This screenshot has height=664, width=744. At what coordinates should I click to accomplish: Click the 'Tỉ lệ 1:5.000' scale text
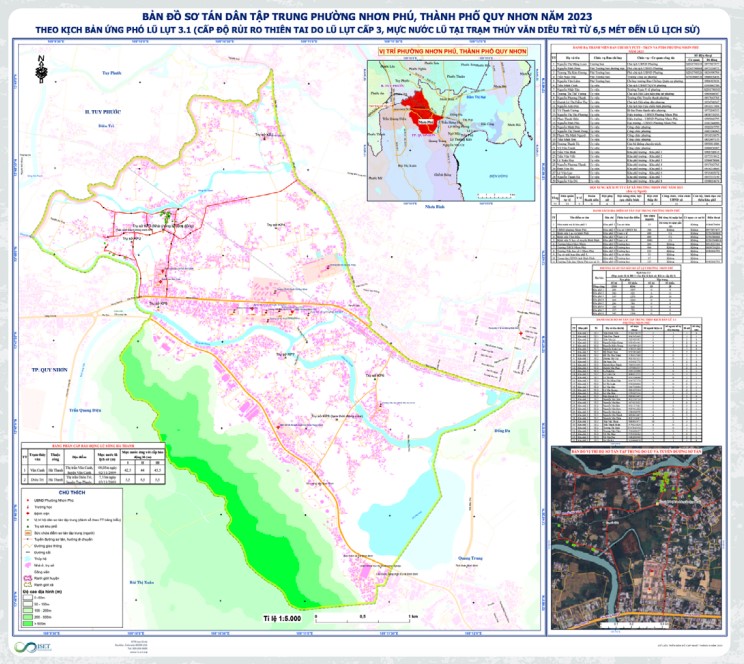click(282, 618)
